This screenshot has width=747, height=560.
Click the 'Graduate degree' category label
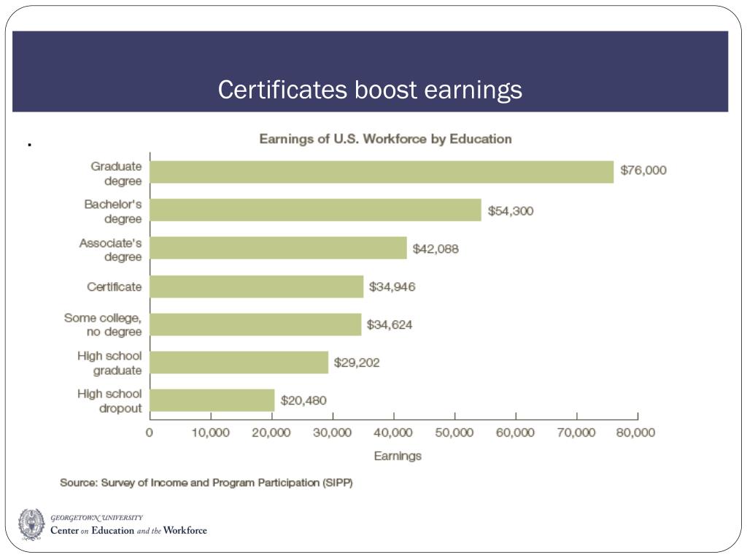pyautogui.click(x=116, y=174)
